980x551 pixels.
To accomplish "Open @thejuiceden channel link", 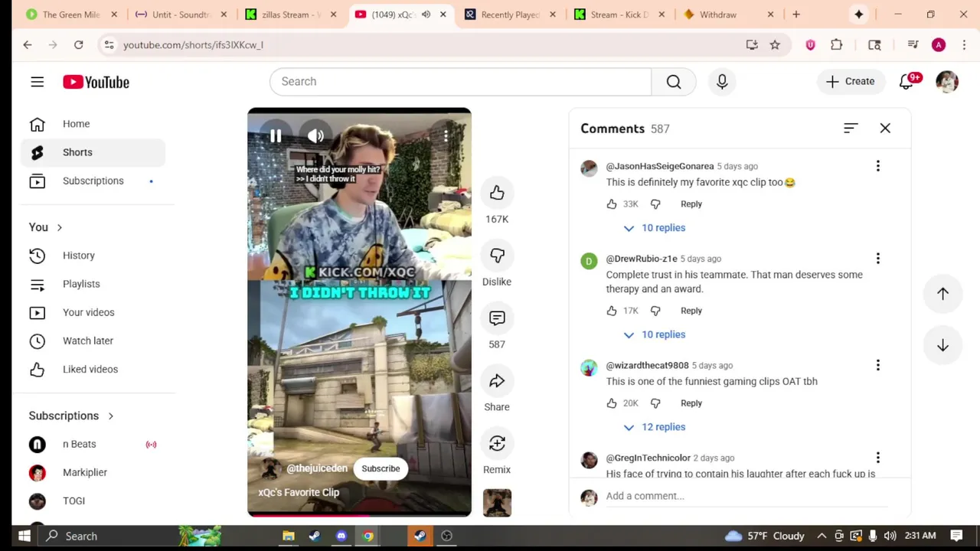I will (317, 468).
